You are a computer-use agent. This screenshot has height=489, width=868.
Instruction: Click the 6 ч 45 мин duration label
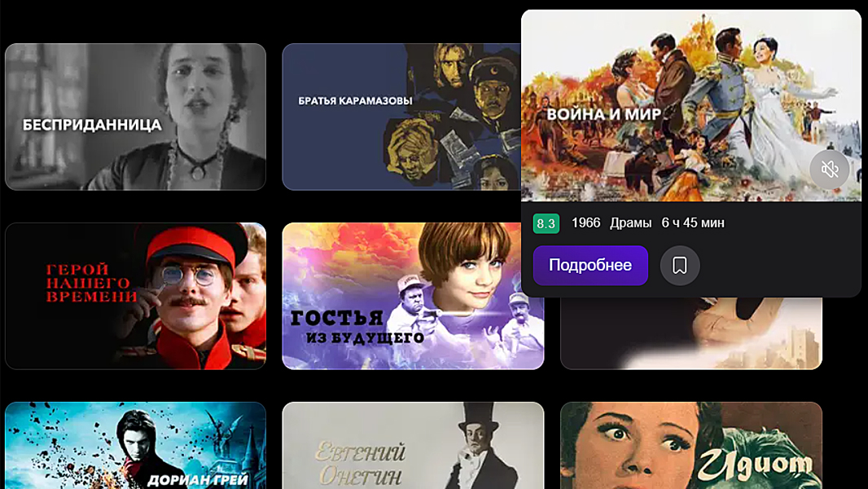tap(693, 223)
